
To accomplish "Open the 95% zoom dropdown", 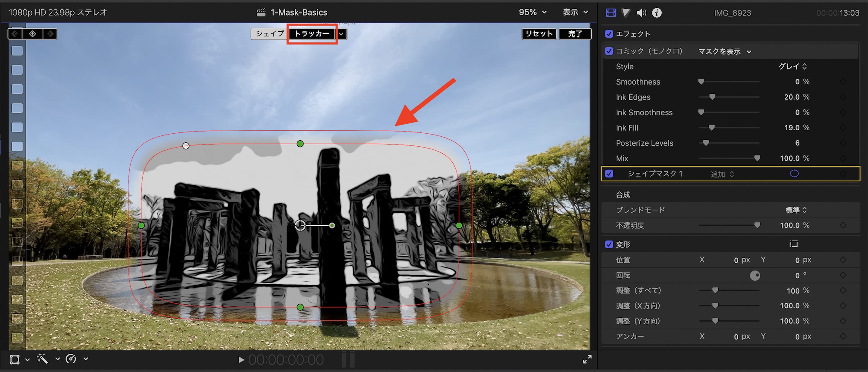I will point(533,12).
